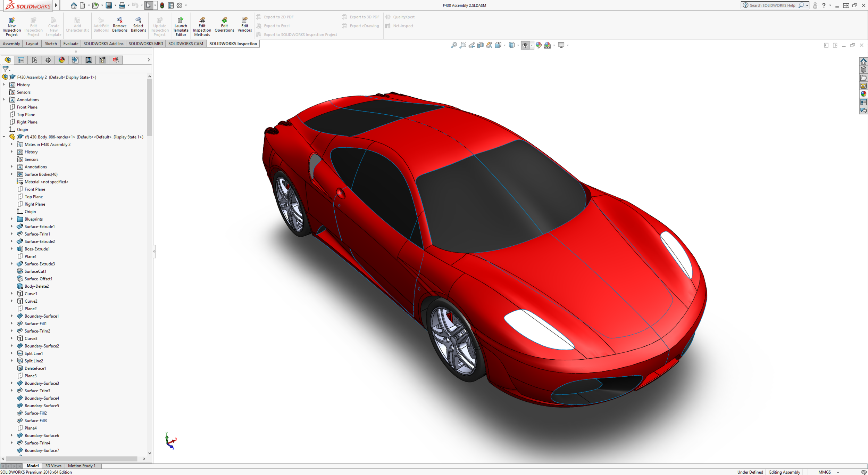868x475 pixels.
Task: Click the Rebuild traffic light icon
Action: [x=162, y=5]
